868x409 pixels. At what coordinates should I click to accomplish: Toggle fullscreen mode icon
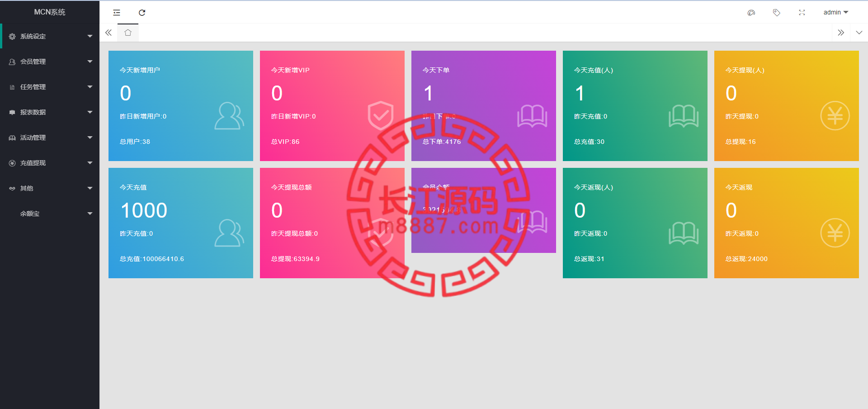[x=802, y=13]
